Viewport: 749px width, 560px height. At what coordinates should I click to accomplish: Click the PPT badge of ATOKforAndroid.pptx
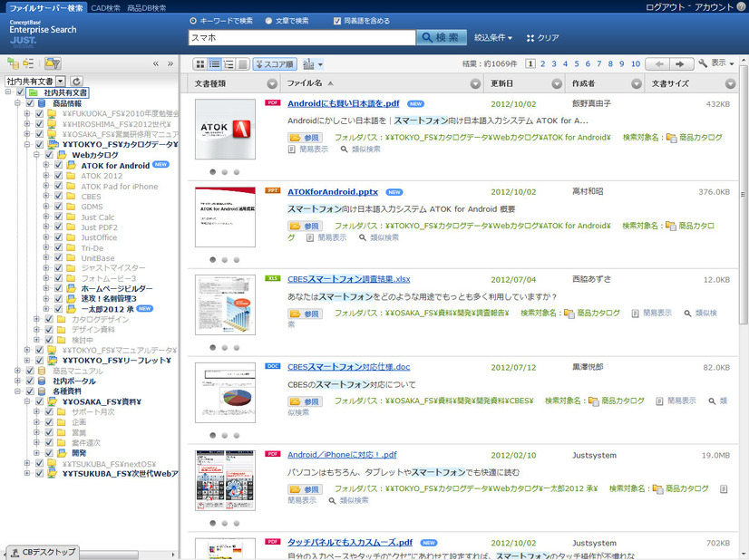[273, 190]
